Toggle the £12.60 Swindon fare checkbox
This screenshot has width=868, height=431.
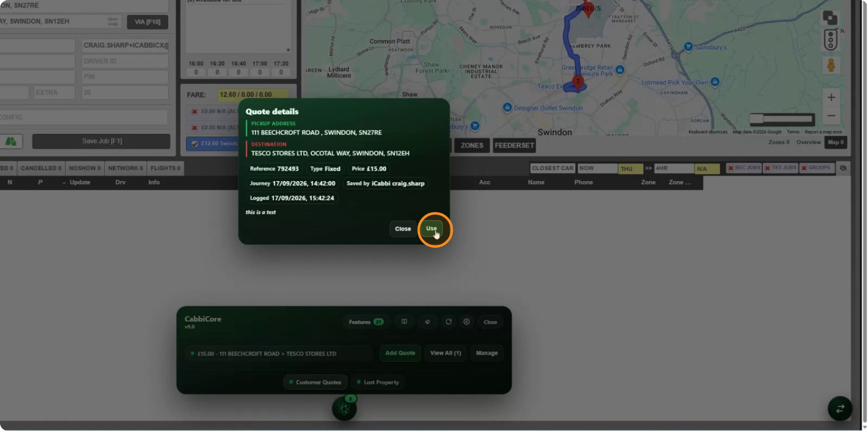[x=194, y=144]
